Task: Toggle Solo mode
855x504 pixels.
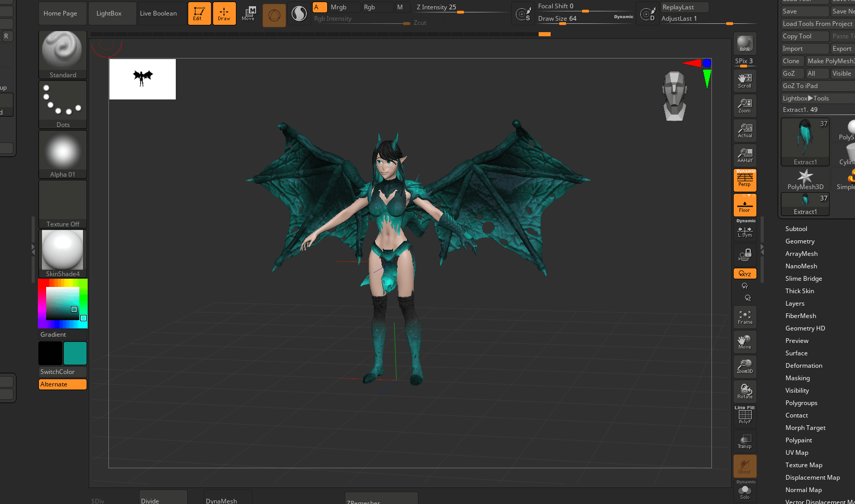Action: pyautogui.click(x=745, y=492)
